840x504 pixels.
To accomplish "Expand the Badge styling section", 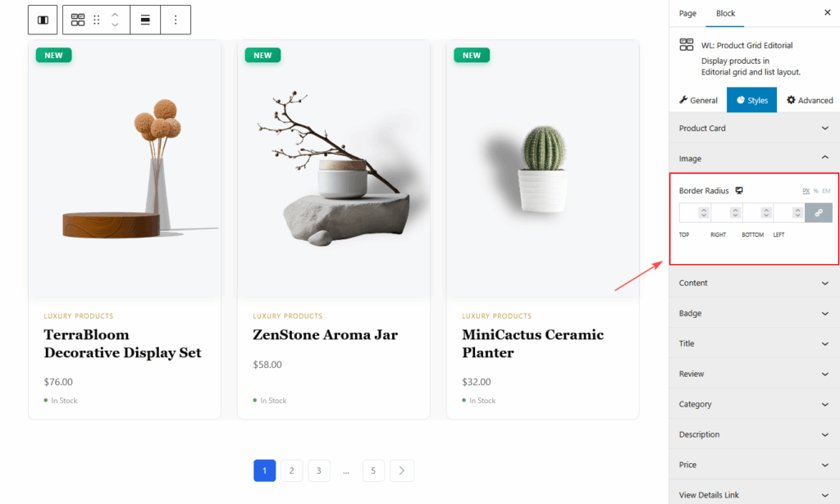I will coord(754,313).
